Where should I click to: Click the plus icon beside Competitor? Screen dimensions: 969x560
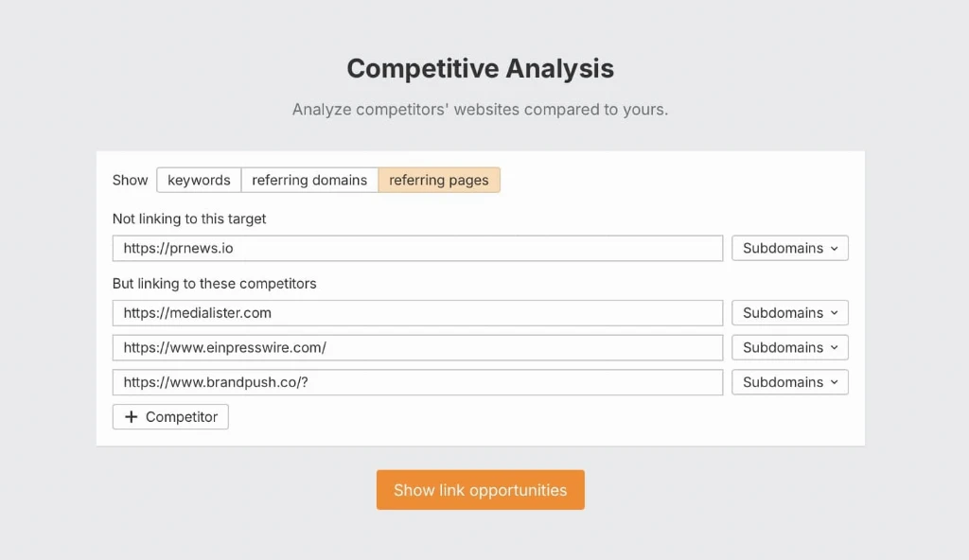tap(131, 416)
